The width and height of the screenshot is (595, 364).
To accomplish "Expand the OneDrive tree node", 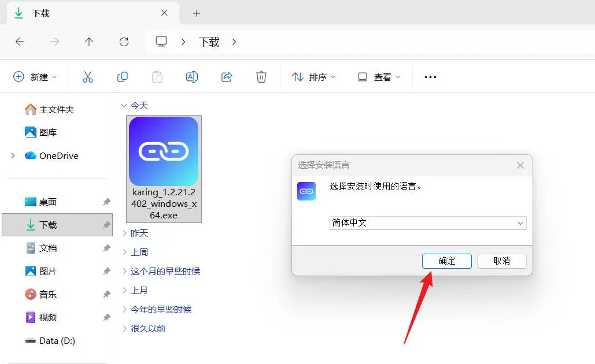I will coord(13,155).
